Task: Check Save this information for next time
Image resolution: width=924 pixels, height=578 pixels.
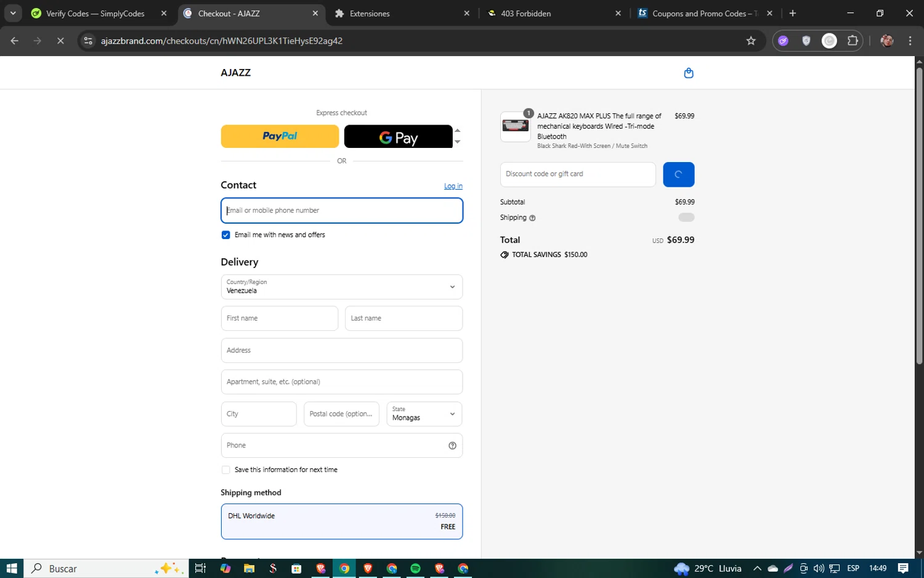Action: coord(225,470)
